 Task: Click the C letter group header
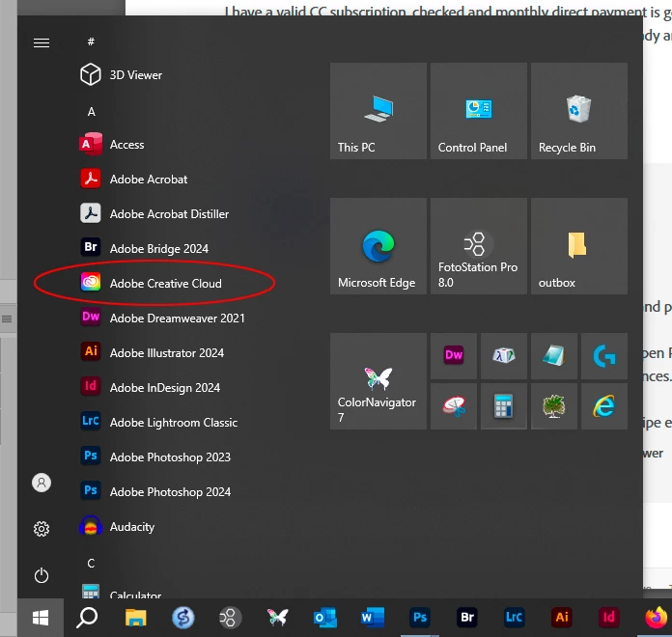(x=91, y=563)
